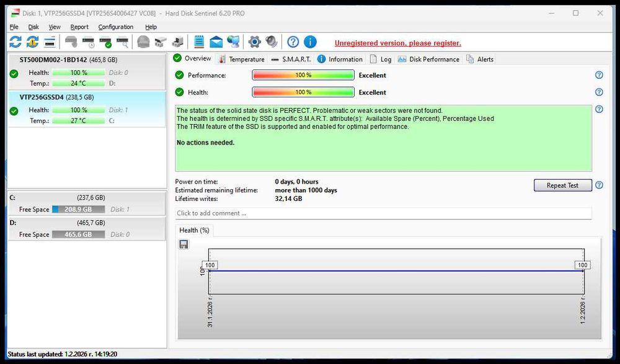This screenshot has height=364, width=620.
Task: Click the floppy disk save graph icon
Action: point(184,244)
